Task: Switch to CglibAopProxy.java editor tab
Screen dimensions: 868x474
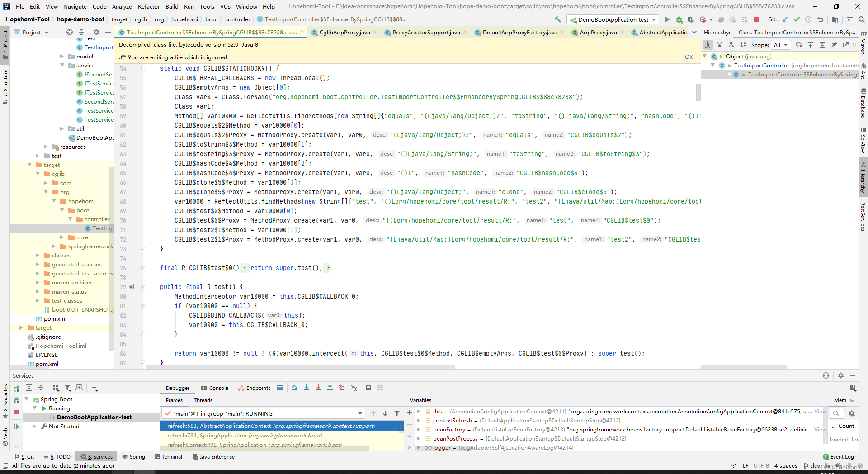Action: point(344,32)
